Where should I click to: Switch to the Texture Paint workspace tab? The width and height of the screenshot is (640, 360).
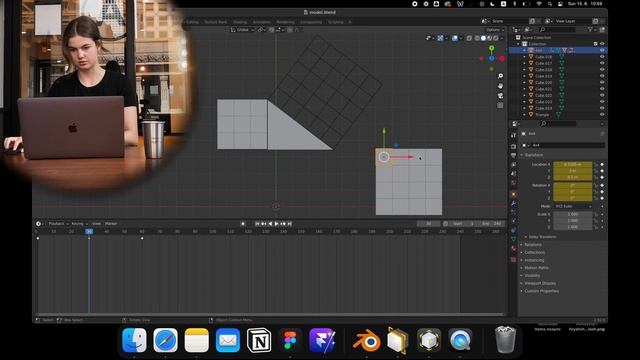pyautogui.click(x=216, y=22)
